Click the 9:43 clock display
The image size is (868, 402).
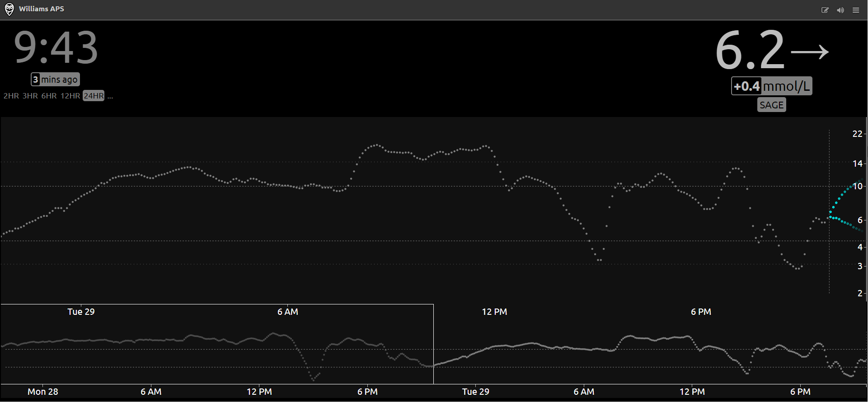(56, 47)
